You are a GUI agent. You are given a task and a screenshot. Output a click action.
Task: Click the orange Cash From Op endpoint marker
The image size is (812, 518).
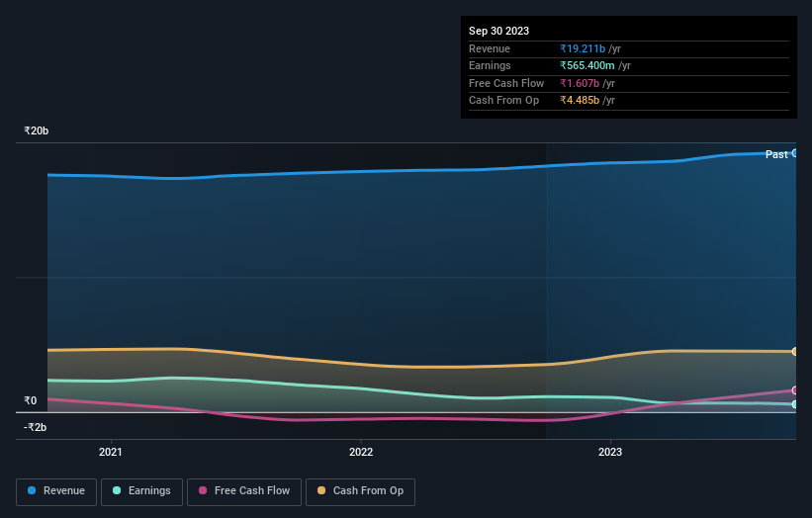[795, 352]
